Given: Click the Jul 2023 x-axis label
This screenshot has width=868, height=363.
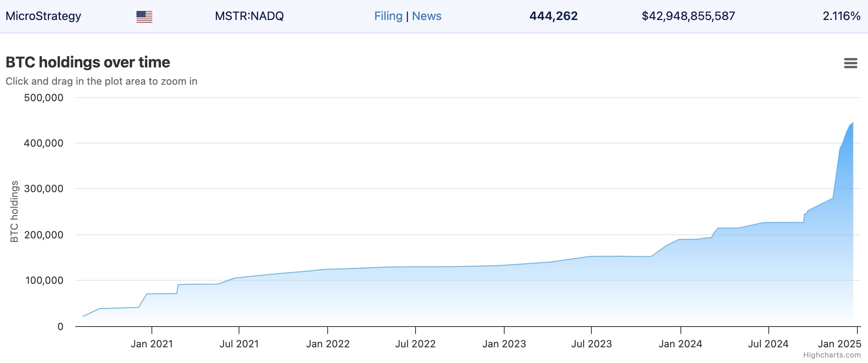Looking at the screenshot, I should [591, 344].
